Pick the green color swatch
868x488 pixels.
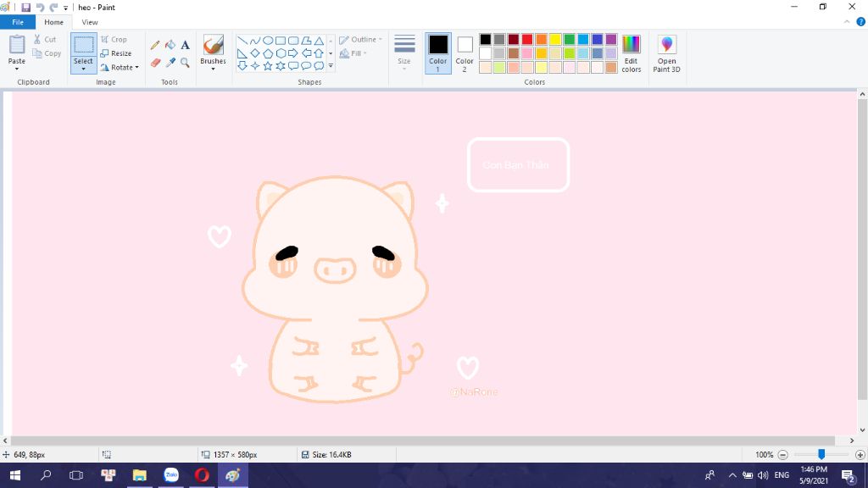(x=569, y=39)
